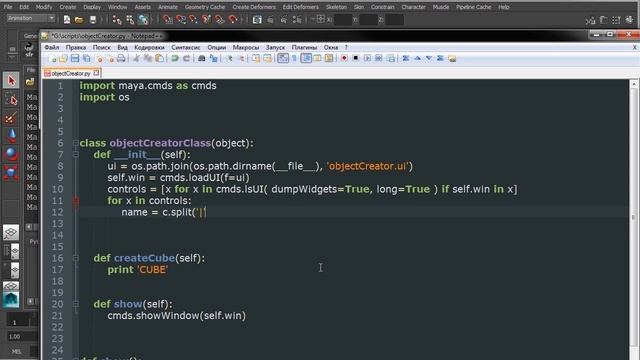Image resolution: width=640 pixels, height=360 pixels.
Task: Click editor scrollbar up arrow
Action: coord(634,84)
